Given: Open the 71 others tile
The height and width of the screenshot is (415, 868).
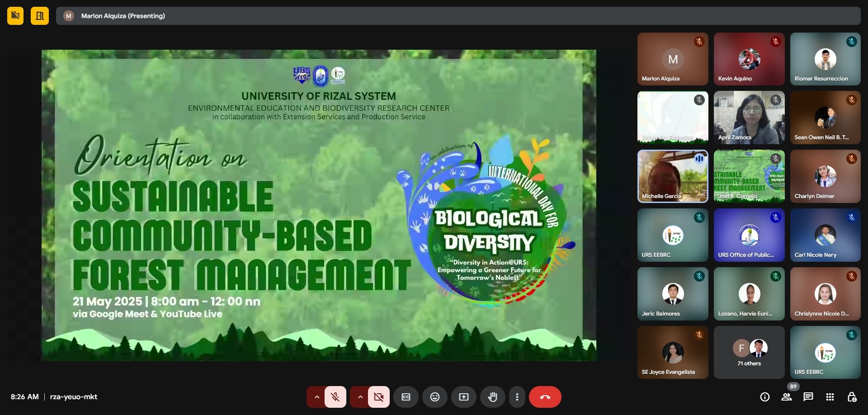Looking at the screenshot, I should coord(749,353).
